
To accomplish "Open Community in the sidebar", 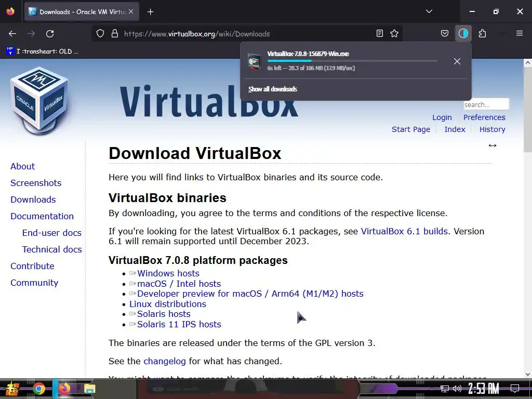I will (34, 283).
